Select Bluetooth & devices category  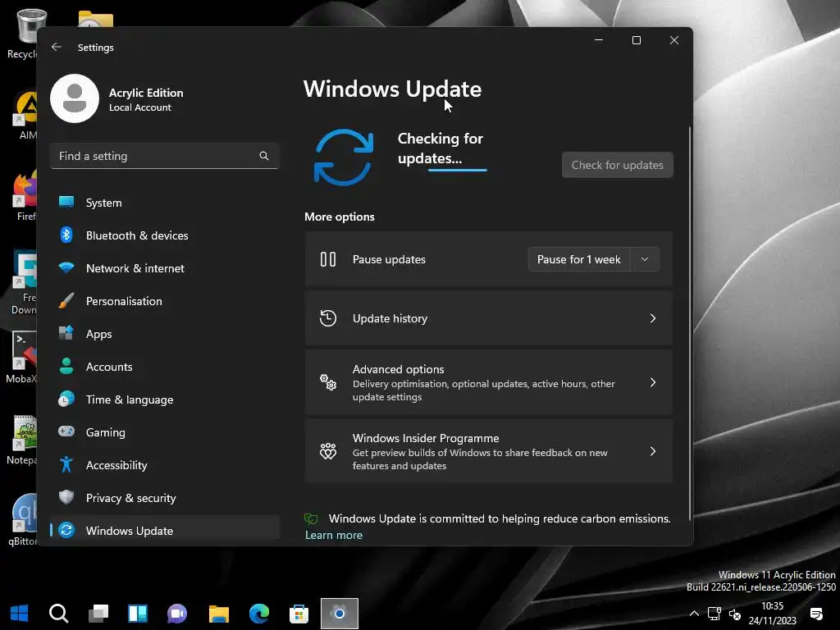click(164, 235)
